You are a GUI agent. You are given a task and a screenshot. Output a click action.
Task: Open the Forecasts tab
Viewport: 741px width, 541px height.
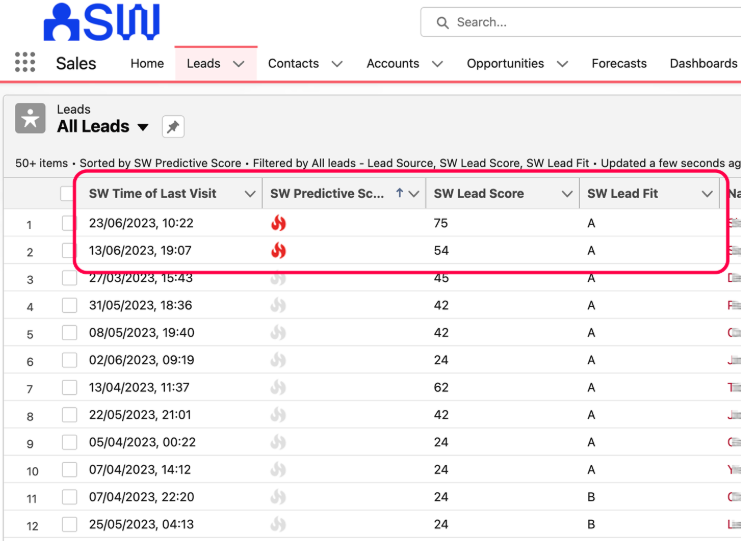click(619, 63)
